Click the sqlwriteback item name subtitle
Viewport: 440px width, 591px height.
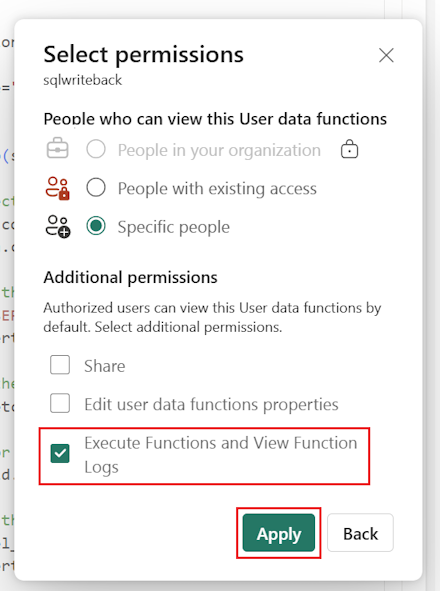[83, 80]
